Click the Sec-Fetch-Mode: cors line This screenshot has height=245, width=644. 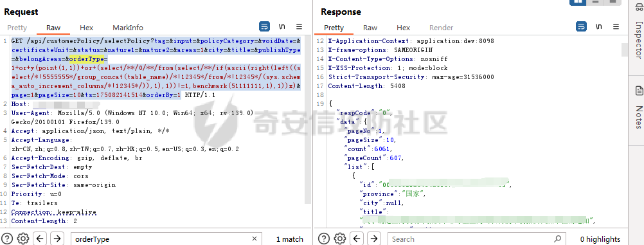(49, 176)
